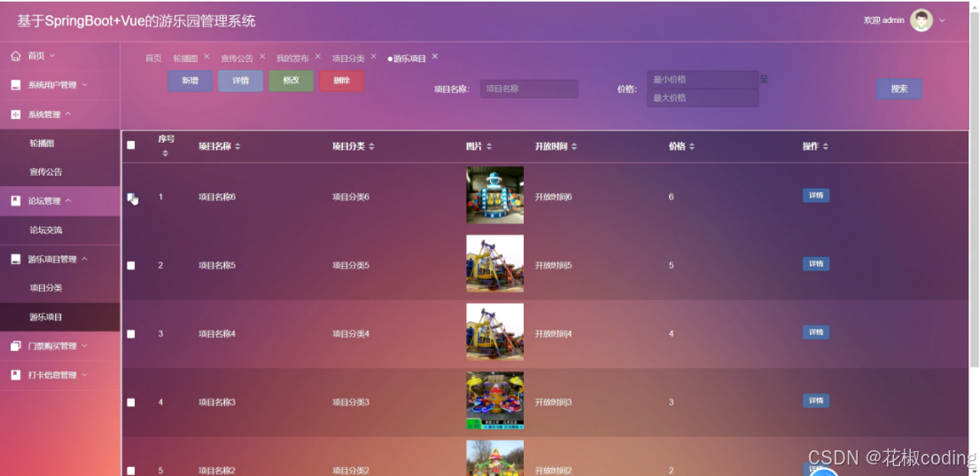Click the 搜索 button
The width and height of the screenshot is (980, 476).
[898, 89]
